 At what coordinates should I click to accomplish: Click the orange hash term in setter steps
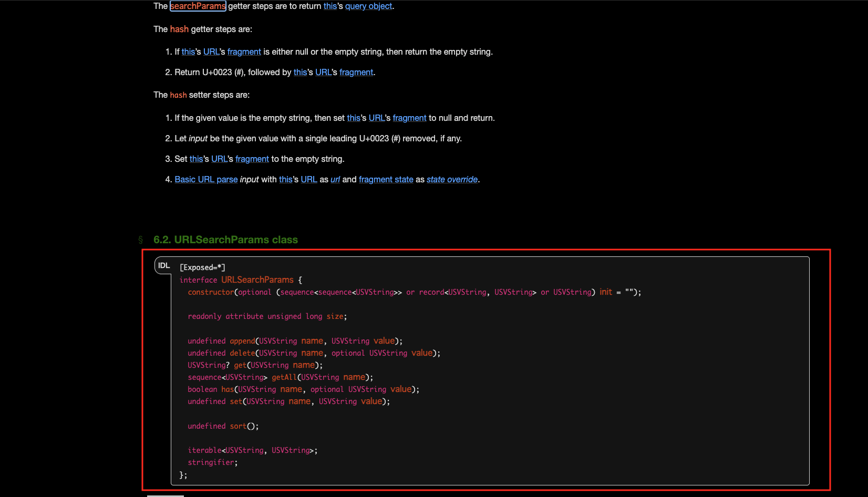[178, 95]
